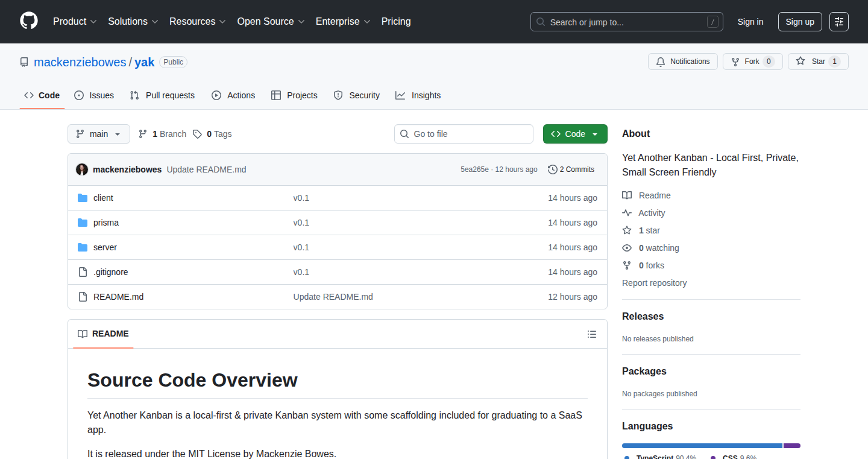Click the branch icon next to 1 Branch
The image size is (868, 459).
(143, 134)
